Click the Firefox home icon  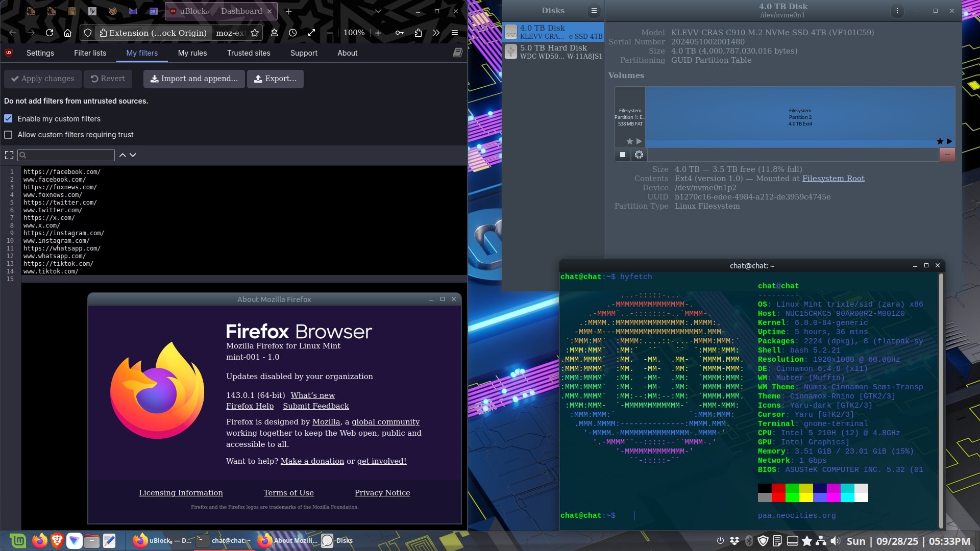(67, 33)
